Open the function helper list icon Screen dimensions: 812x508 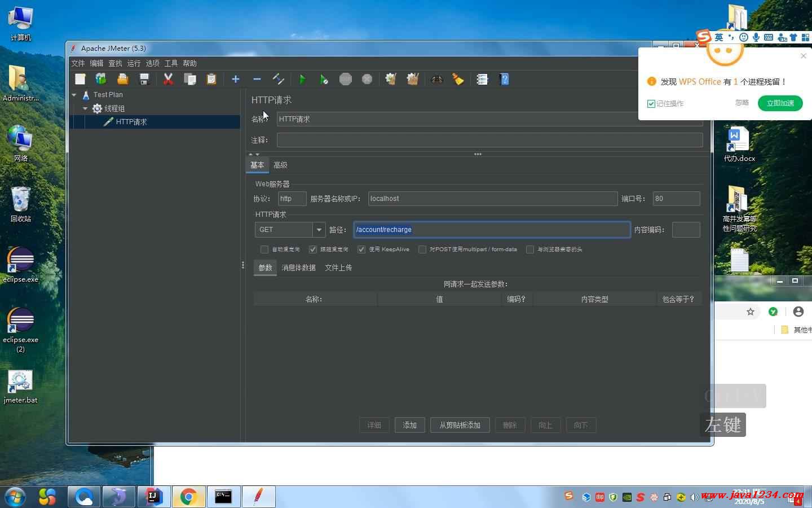[x=482, y=80]
